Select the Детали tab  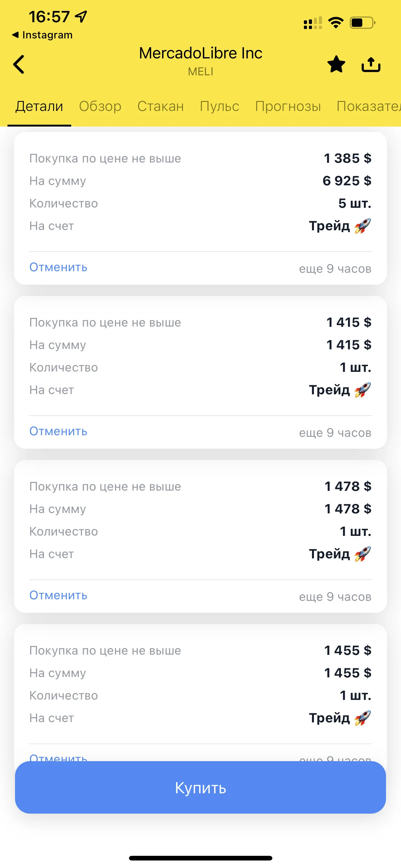tap(39, 106)
